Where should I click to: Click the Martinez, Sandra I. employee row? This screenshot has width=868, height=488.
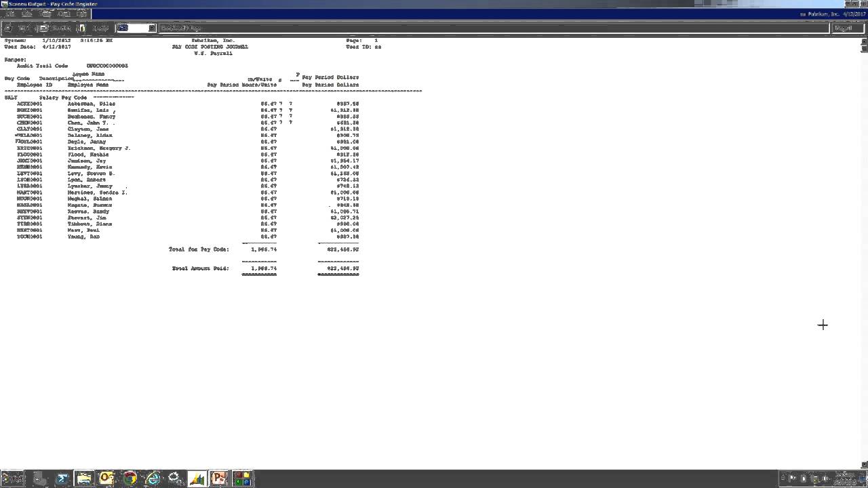coord(188,192)
